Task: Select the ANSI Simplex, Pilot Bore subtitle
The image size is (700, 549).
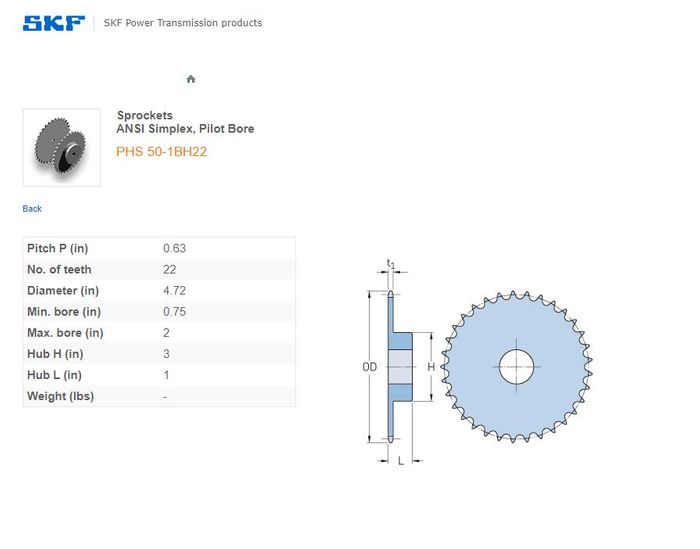Action: click(x=185, y=129)
